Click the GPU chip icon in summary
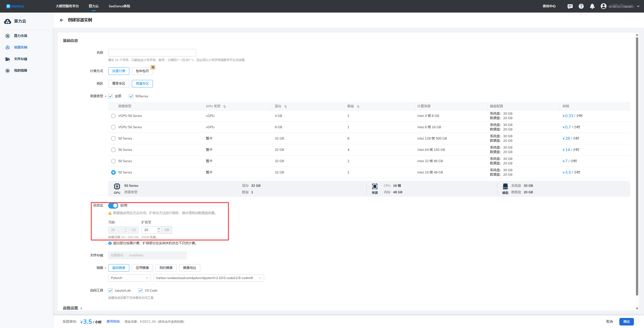This screenshot has height=328, width=644. 117,186
